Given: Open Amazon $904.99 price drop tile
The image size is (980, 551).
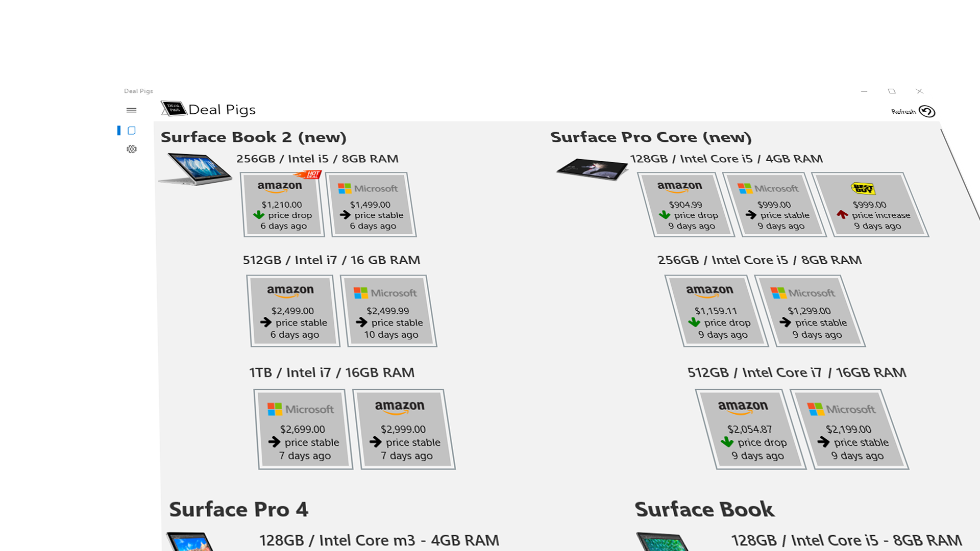Looking at the screenshot, I should [x=687, y=205].
